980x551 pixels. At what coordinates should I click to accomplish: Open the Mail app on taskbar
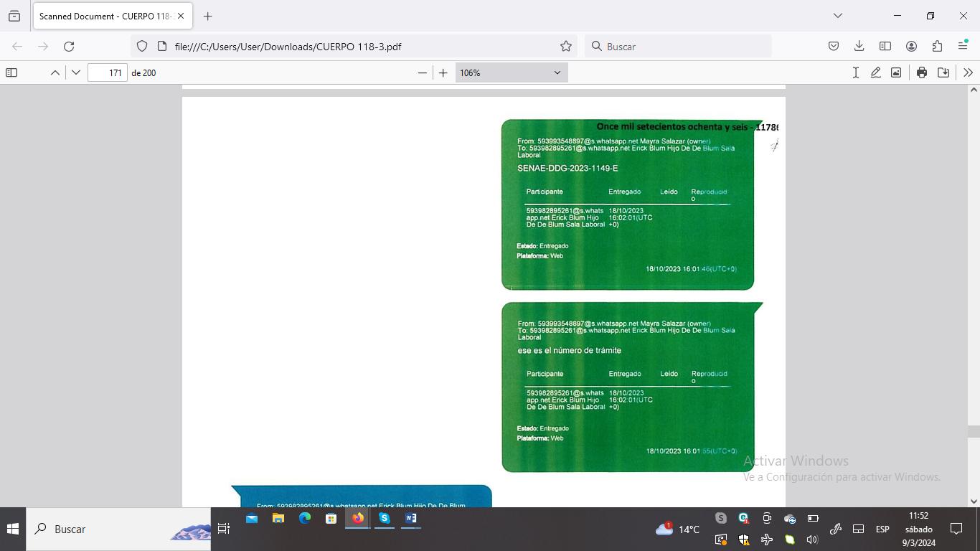point(252,518)
